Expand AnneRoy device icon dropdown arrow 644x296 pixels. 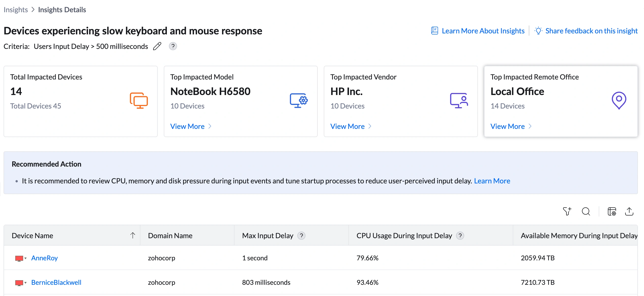point(25,258)
